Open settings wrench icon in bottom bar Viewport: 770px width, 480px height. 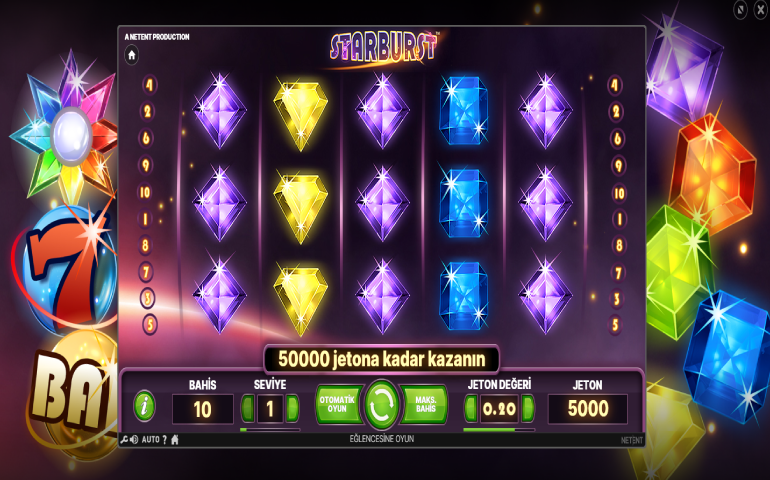[x=124, y=440]
